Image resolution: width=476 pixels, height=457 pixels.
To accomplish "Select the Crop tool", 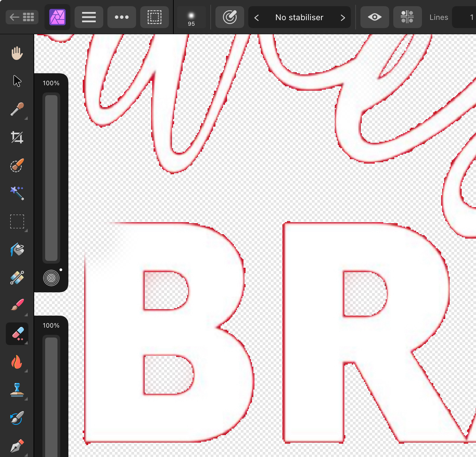I will coord(17,137).
